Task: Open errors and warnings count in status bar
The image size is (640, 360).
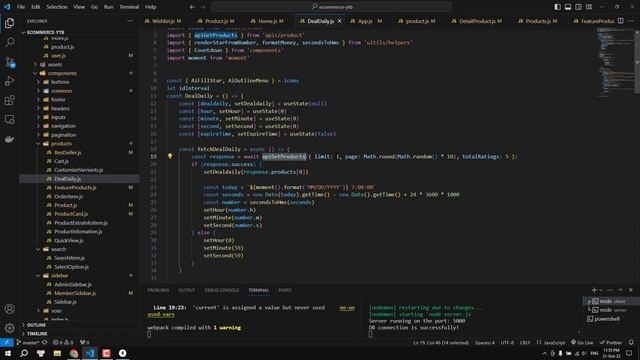Action: (63, 342)
